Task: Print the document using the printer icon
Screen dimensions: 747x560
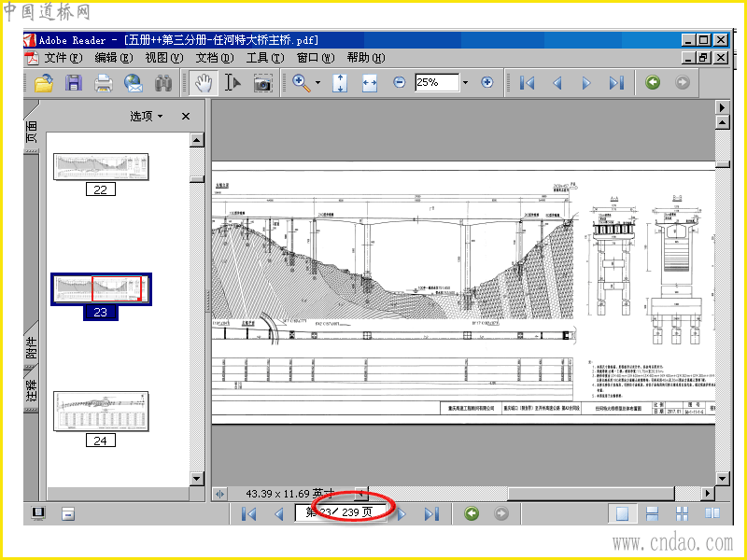Action: 104,83
